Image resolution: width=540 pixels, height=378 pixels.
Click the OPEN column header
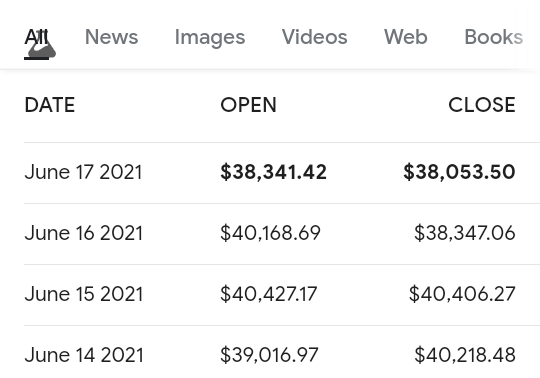248,105
